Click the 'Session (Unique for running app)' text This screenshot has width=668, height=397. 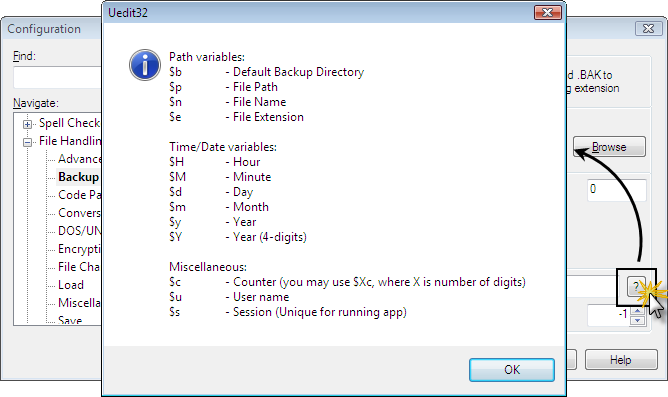[320, 312]
